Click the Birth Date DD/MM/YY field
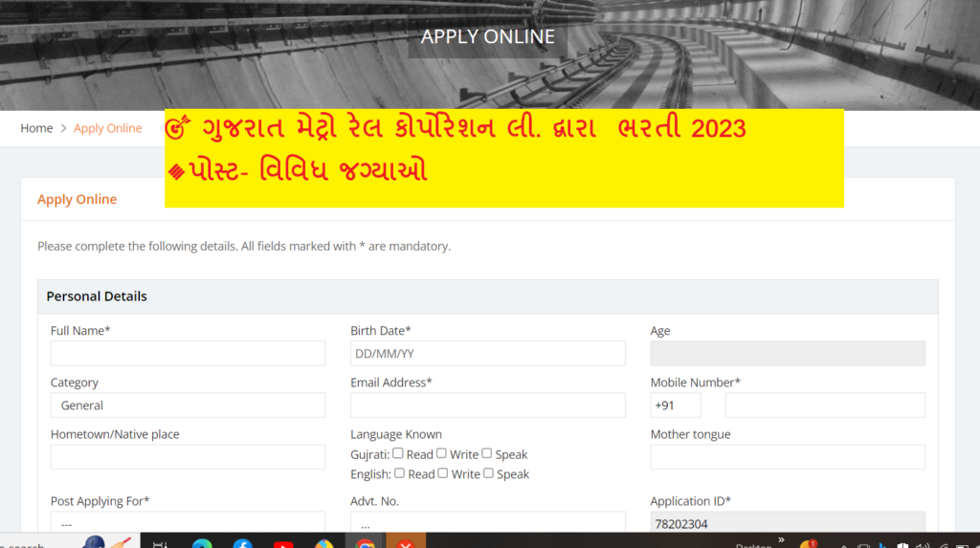This screenshot has height=548, width=980. tap(487, 353)
